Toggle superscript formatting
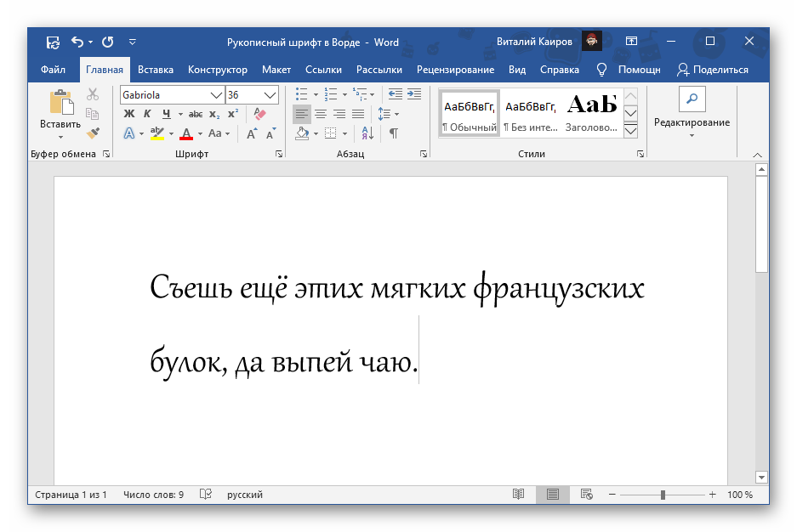 pyautogui.click(x=233, y=114)
